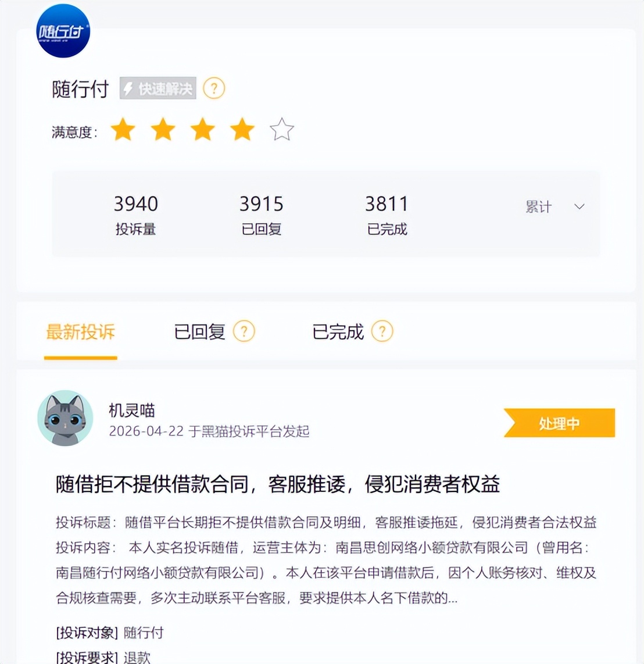Click the third satisfaction star
The image size is (644, 664).
point(202,130)
